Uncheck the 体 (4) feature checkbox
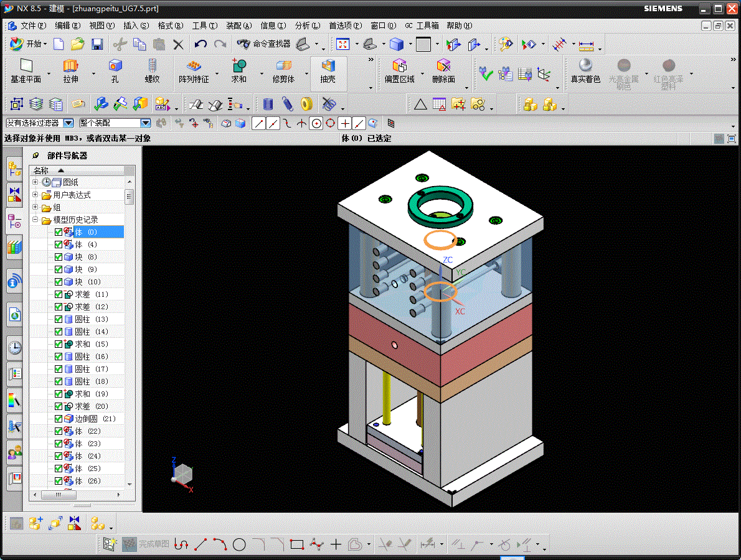The height and width of the screenshot is (560, 741). (58, 245)
